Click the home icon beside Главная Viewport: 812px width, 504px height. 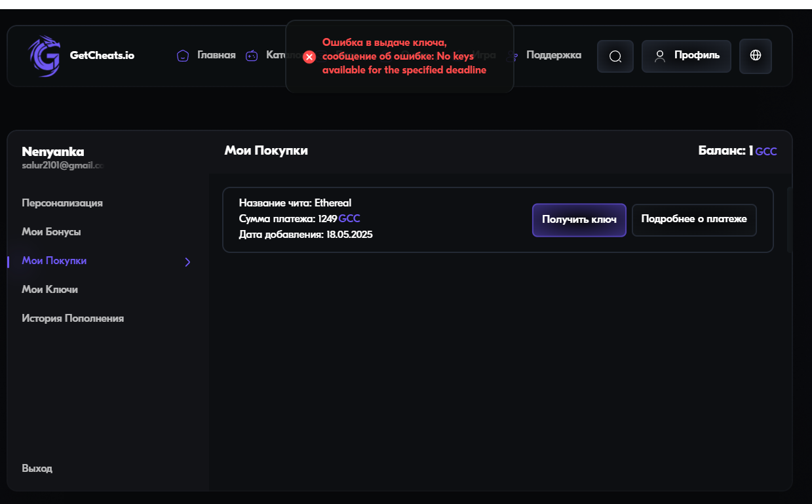[184, 56]
